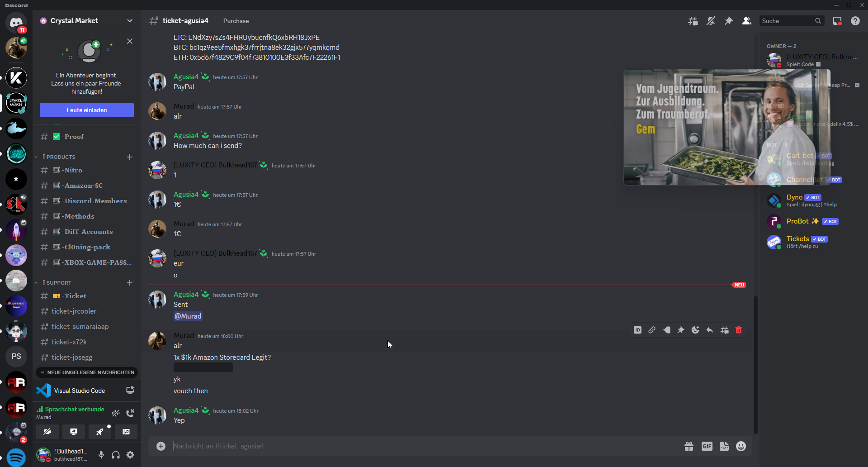The height and width of the screenshot is (467, 868).
Task: Toggle the member list visibility
Action: click(x=746, y=21)
